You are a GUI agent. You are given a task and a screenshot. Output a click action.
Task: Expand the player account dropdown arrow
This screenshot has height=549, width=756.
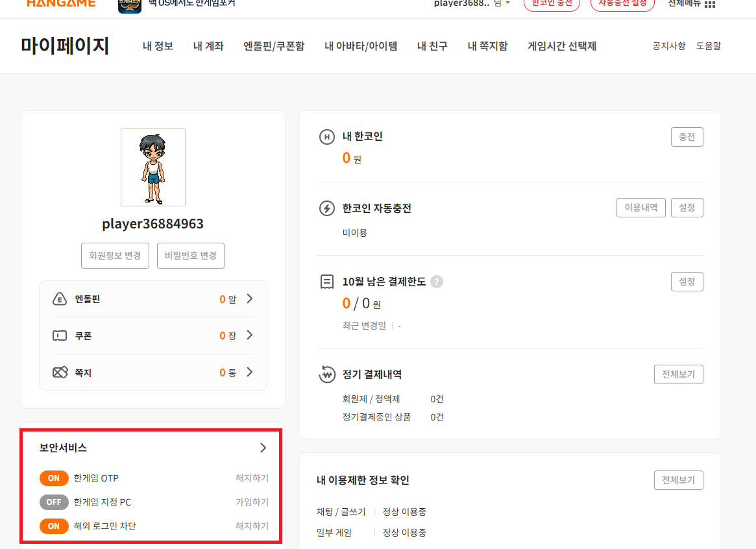coord(507,3)
